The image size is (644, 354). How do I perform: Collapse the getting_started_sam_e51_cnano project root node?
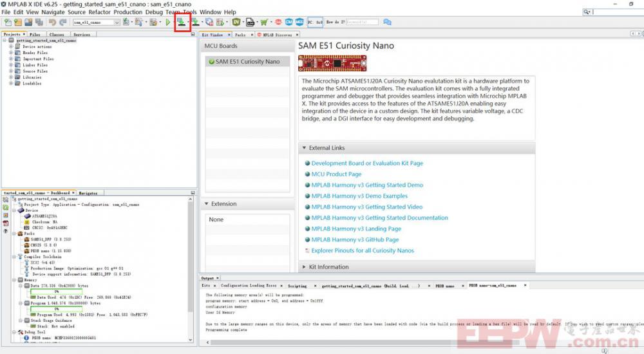pyautogui.click(x=5, y=41)
